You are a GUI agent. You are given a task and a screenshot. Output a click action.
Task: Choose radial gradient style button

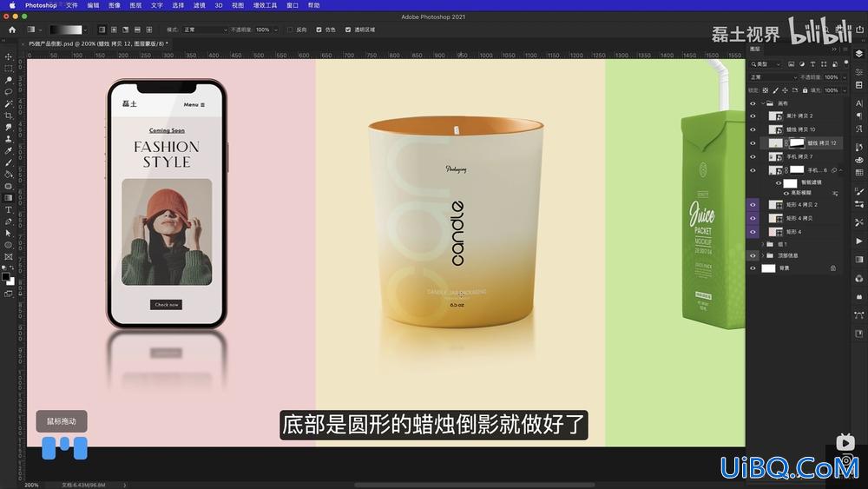[x=114, y=30]
